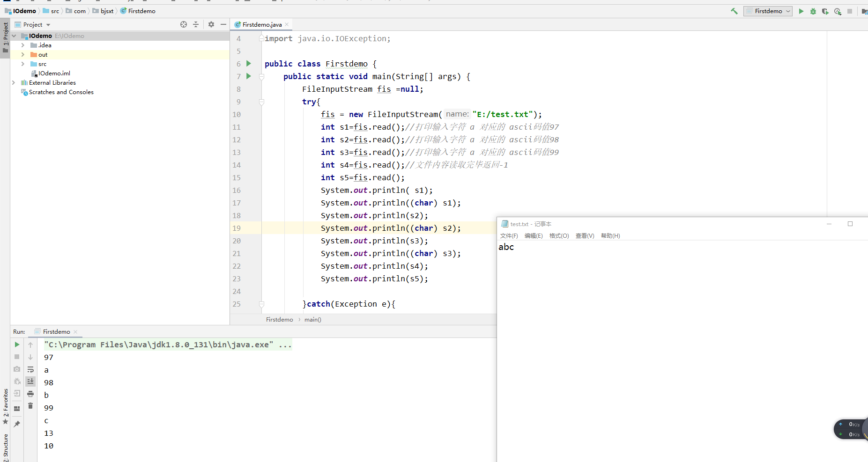Open the 1: Project side tool window
The height and width of the screenshot is (462, 868).
tap(5, 38)
